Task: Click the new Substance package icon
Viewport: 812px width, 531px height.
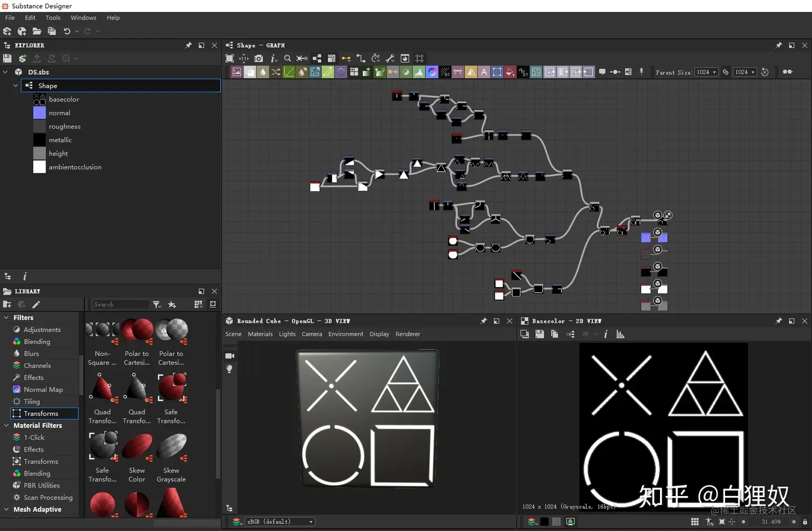Action: tap(8, 31)
